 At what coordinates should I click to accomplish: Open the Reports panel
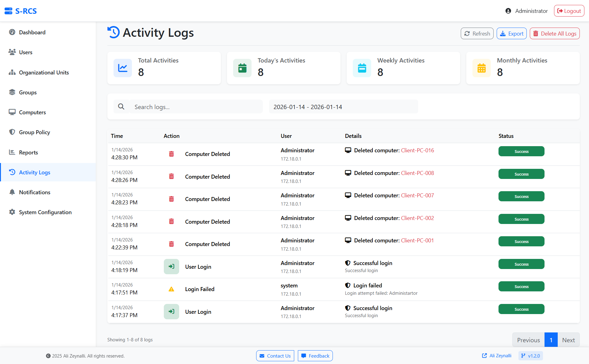coord(29,152)
